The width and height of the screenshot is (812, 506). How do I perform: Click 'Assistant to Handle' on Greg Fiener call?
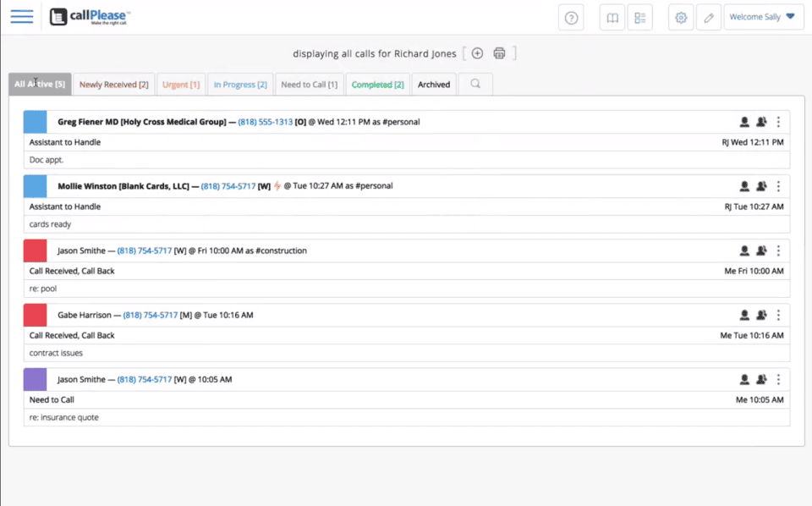pyautogui.click(x=65, y=142)
